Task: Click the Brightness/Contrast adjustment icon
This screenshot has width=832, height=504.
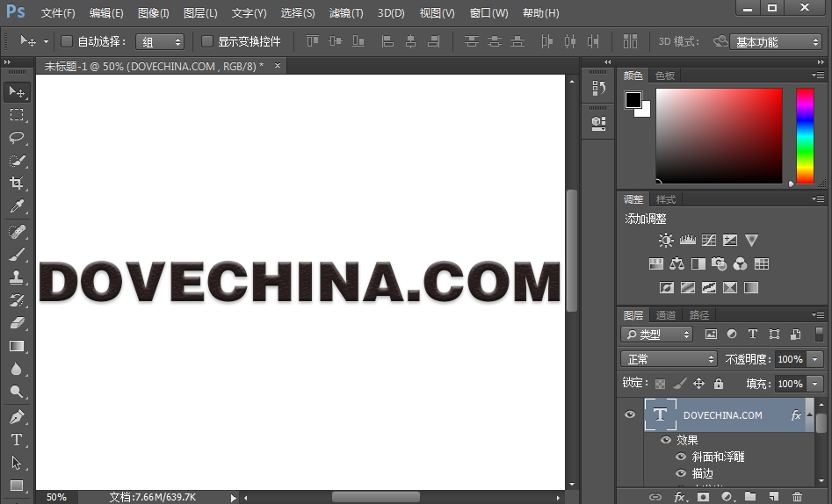Action: (666, 241)
